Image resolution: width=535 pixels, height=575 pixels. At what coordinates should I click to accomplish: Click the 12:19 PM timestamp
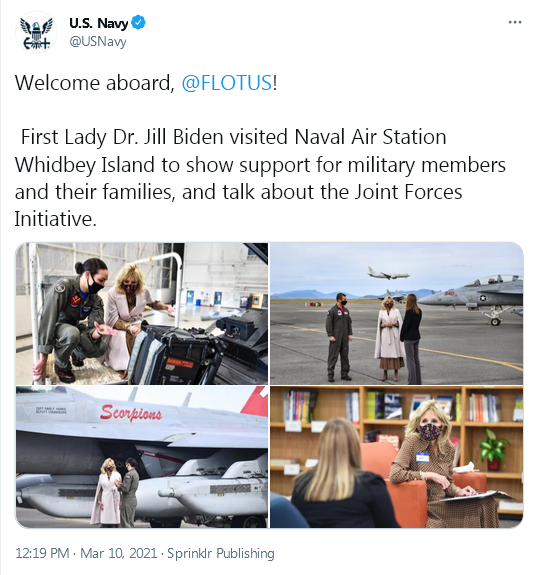click(x=42, y=553)
